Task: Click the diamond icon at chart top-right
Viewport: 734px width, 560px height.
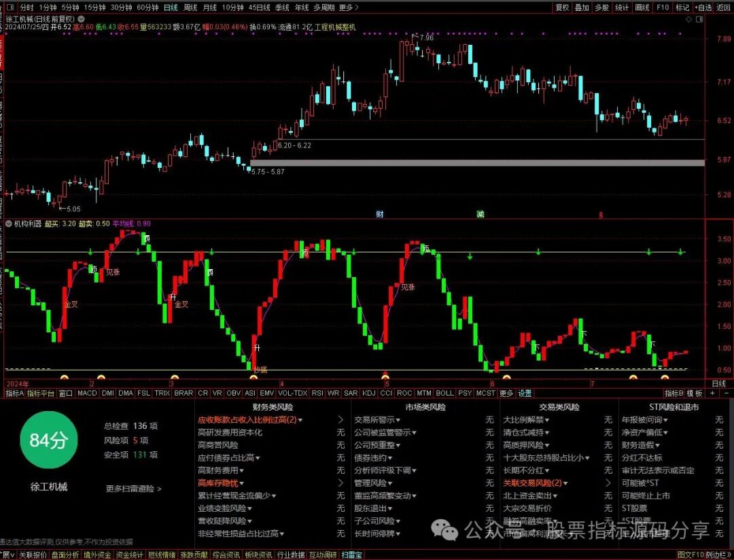Action: (x=688, y=19)
